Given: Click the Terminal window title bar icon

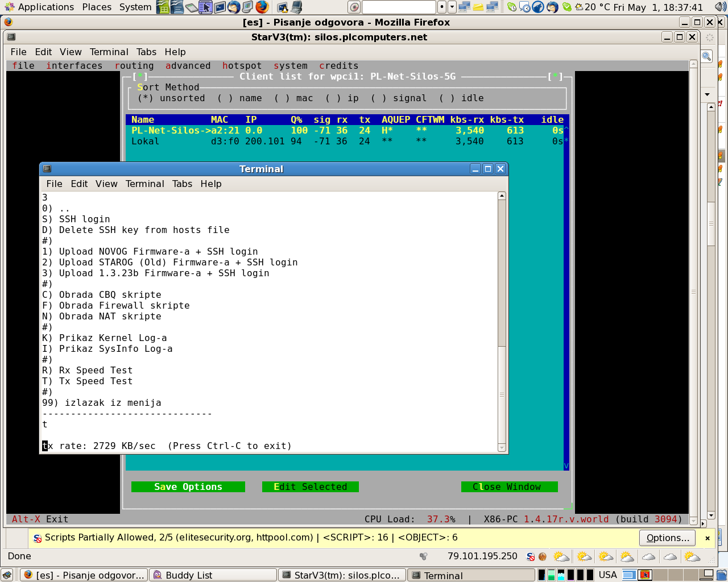Looking at the screenshot, I should [47, 169].
